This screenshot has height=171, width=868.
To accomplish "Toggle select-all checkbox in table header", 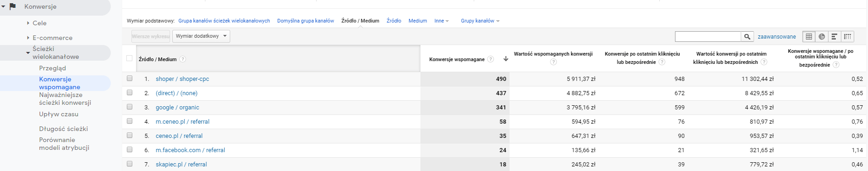I will 129,58.
